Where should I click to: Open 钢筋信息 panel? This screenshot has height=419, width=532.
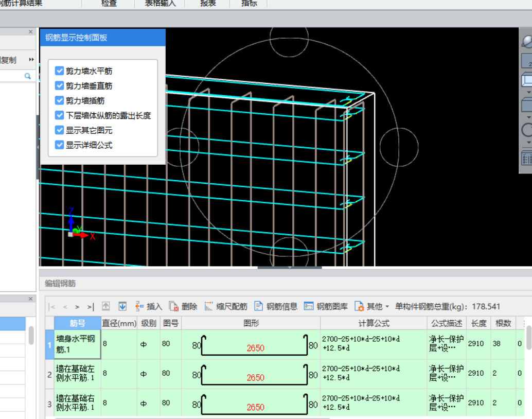click(276, 307)
